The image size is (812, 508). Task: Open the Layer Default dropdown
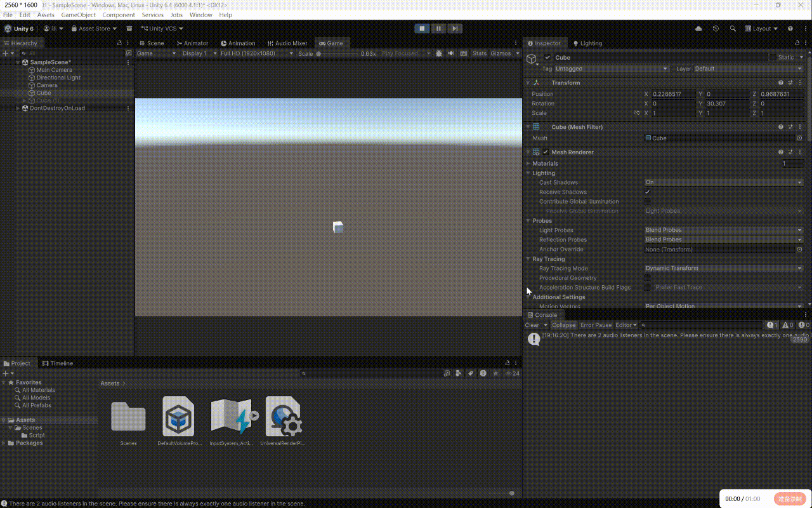pos(749,69)
